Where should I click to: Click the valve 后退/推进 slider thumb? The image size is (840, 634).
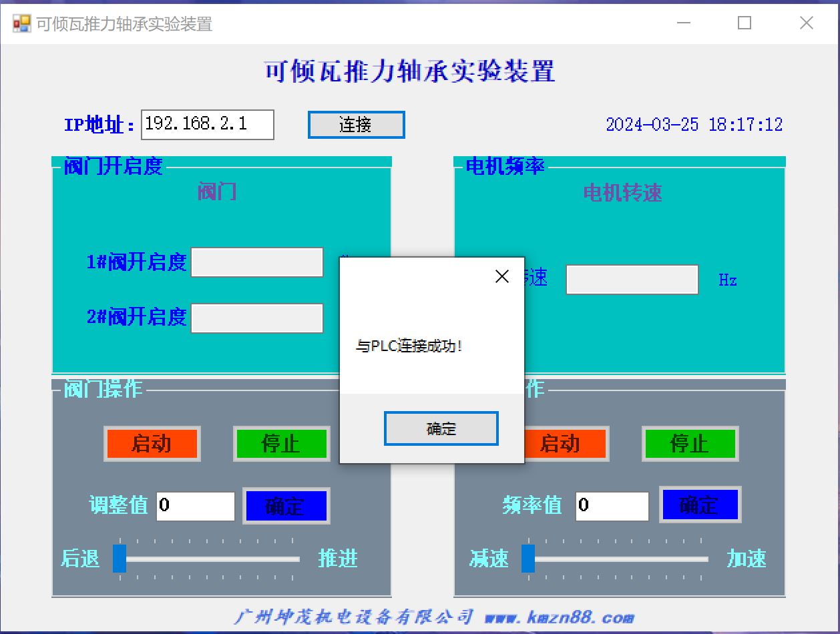pyautogui.click(x=120, y=559)
